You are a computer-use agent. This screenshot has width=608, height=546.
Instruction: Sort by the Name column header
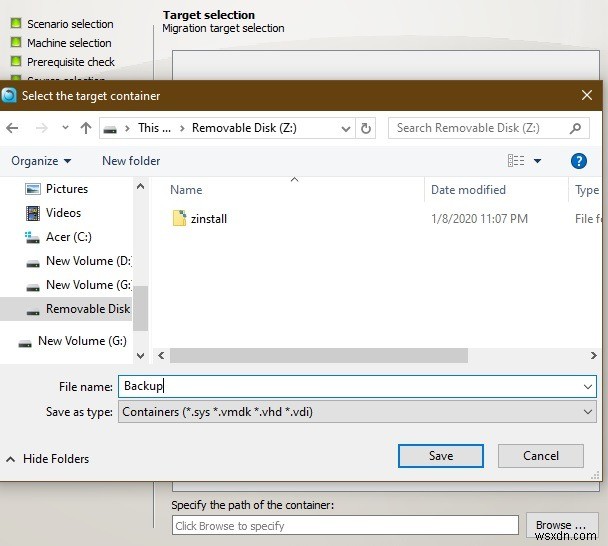186,190
